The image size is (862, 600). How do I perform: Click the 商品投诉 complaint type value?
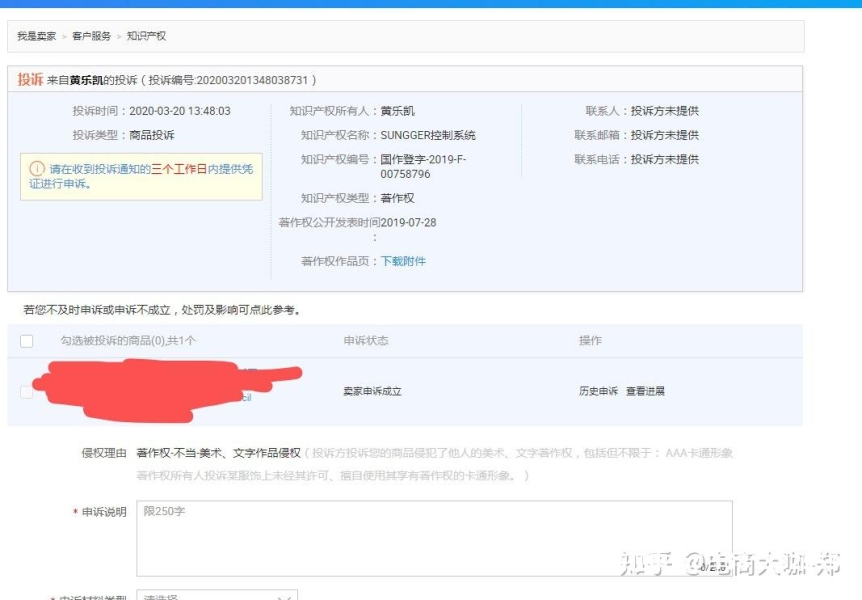click(x=152, y=135)
